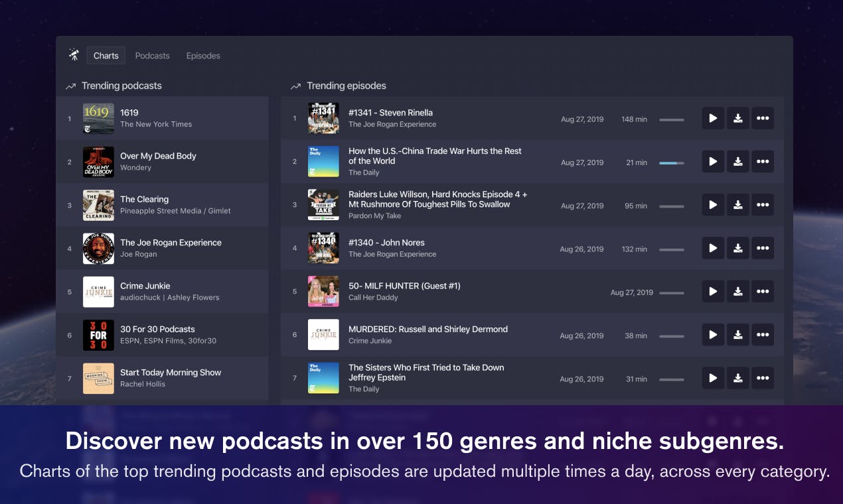This screenshot has width=843, height=504.
Task: Click the Trending episodes heading
Action: click(346, 86)
